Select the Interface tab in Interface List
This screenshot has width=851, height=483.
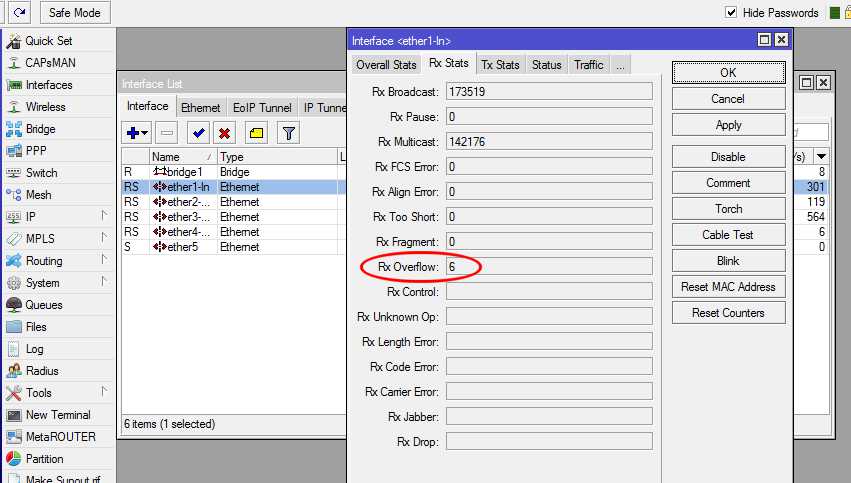click(148, 106)
